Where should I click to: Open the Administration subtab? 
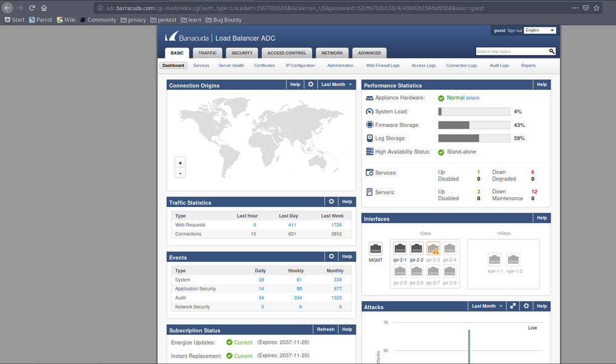(340, 65)
